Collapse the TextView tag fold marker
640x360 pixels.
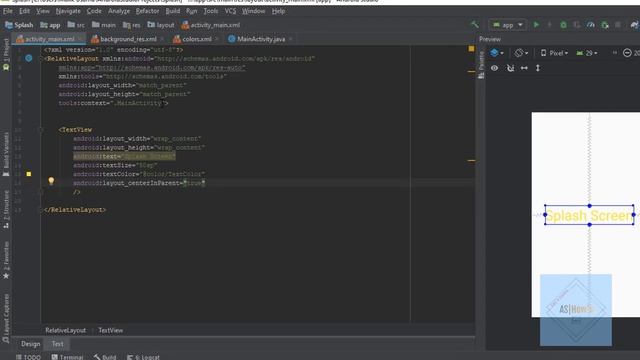click(x=40, y=130)
